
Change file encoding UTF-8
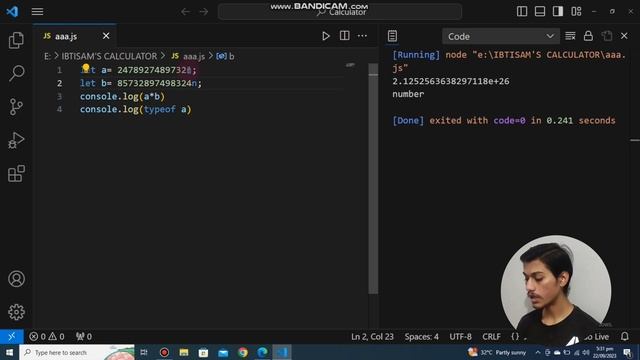tap(460, 337)
